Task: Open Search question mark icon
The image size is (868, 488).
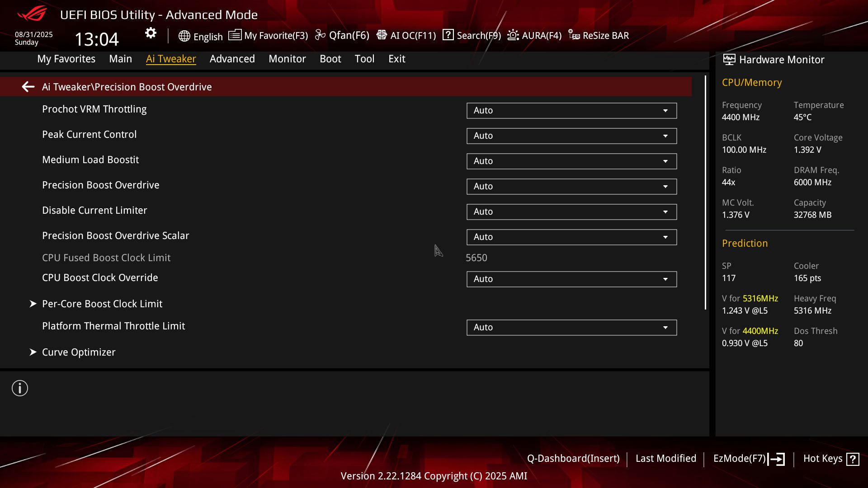Action: coord(448,35)
